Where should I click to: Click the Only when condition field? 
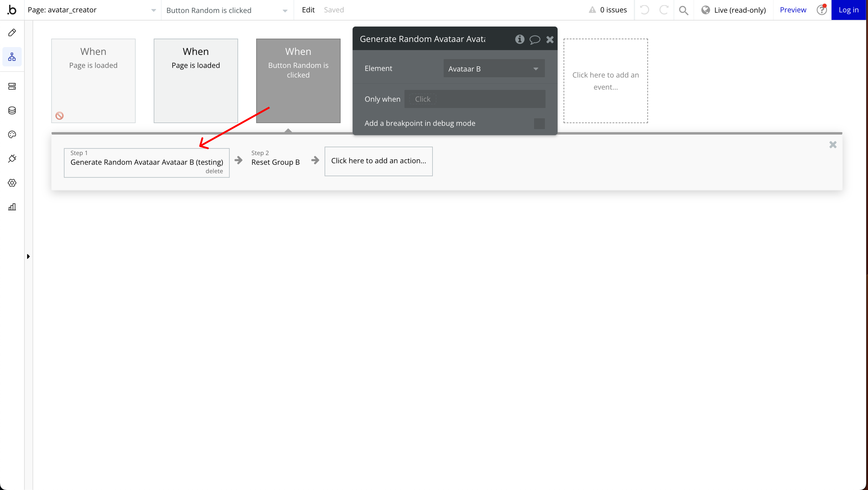click(x=474, y=99)
